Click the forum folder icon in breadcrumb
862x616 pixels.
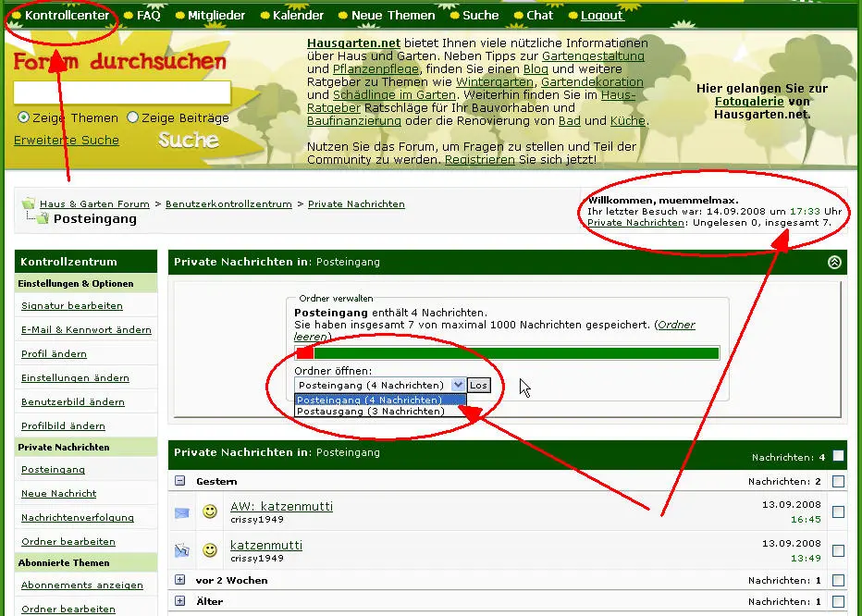point(29,203)
